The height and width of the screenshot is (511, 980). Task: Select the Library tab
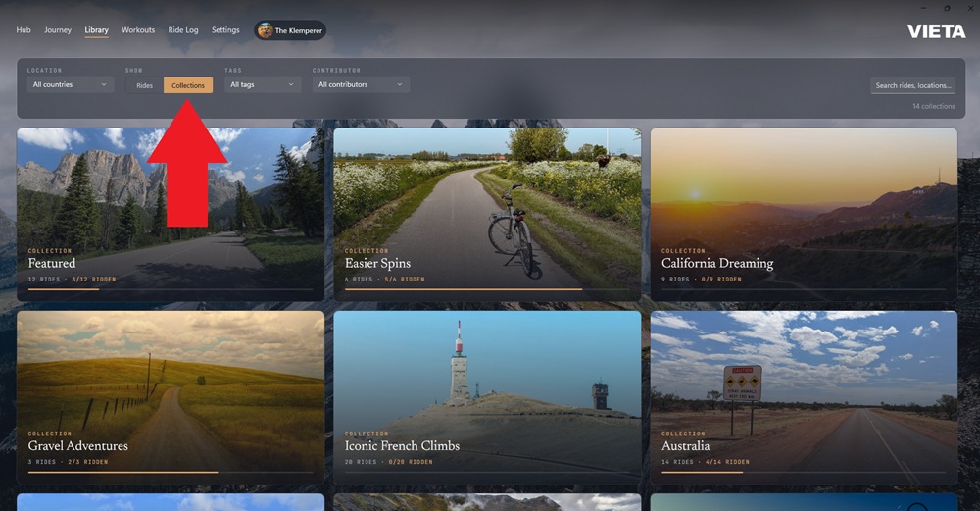click(x=96, y=30)
